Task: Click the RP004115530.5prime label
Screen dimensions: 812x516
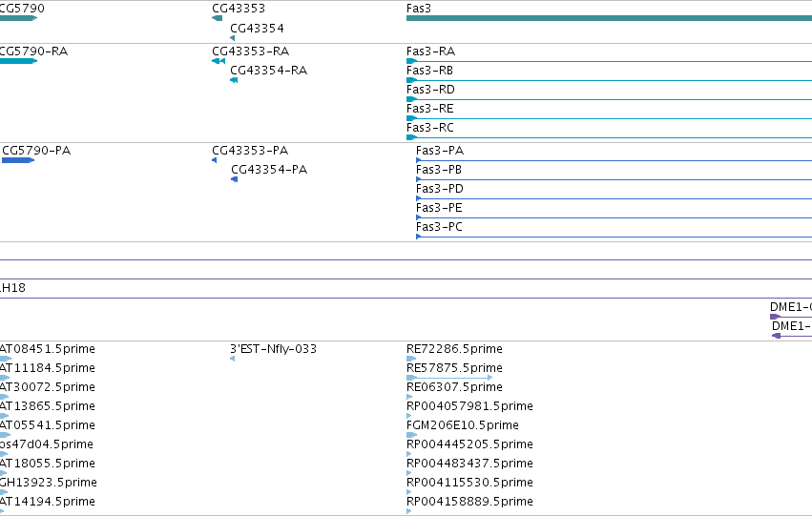Action: (x=469, y=483)
